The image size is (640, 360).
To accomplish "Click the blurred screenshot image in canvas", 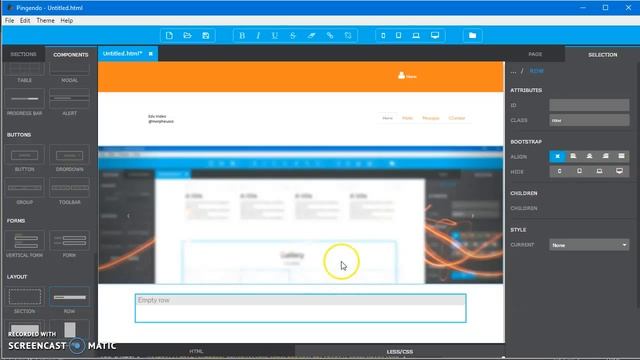I will 300,215.
